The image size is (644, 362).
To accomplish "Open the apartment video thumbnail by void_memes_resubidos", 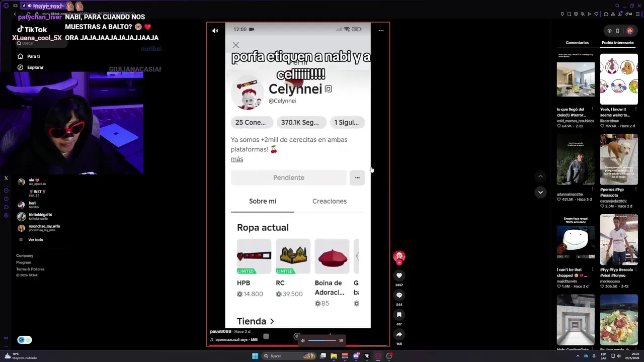I will click(x=576, y=79).
